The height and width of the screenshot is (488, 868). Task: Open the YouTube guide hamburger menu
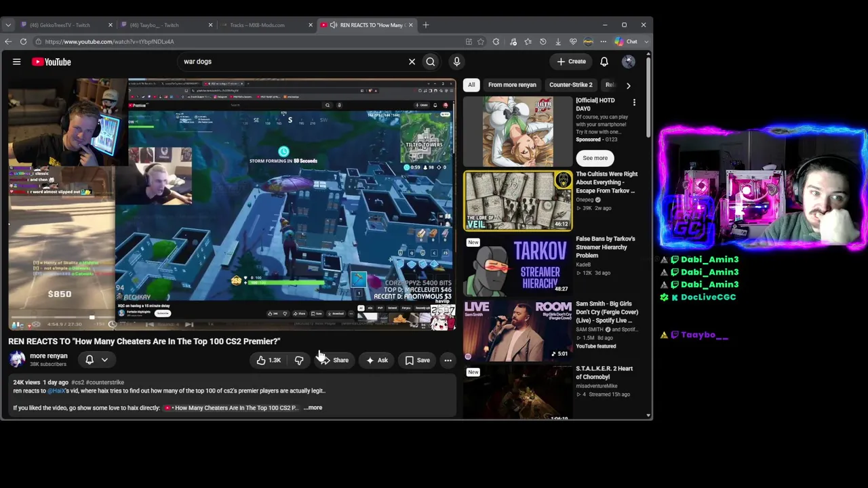tap(16, 62)
